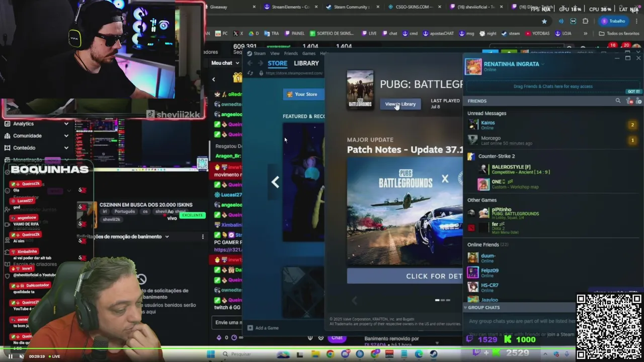Click Counter-Strike 2 game icon in friends list
The image size is (644, 362).
(x=471, y=156)
